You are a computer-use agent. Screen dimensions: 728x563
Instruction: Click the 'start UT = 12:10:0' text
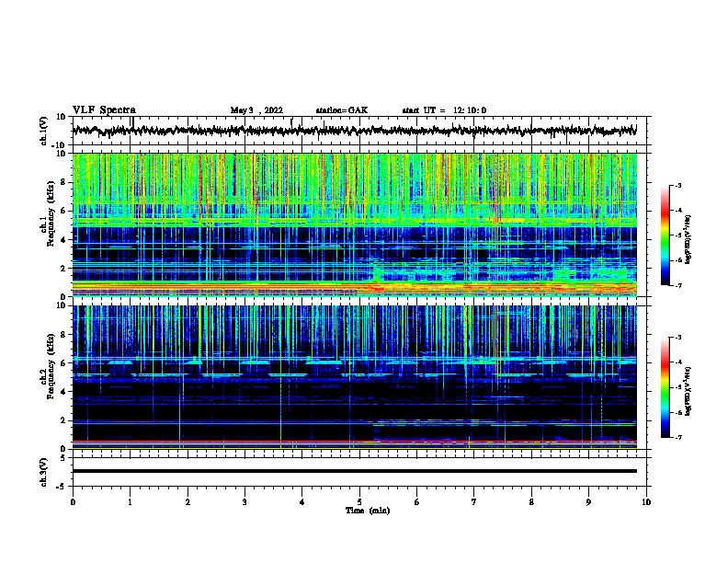coord(444,110)
